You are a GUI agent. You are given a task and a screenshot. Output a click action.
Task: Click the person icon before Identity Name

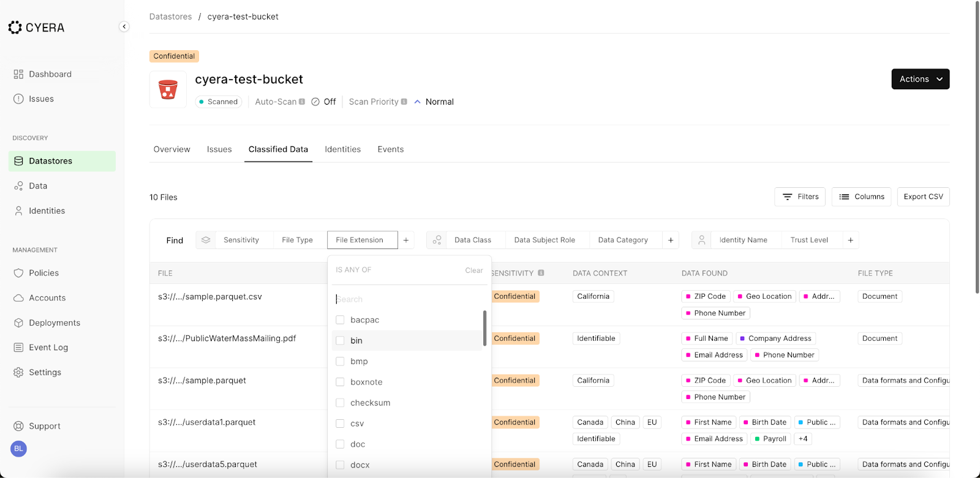(702, 240)
